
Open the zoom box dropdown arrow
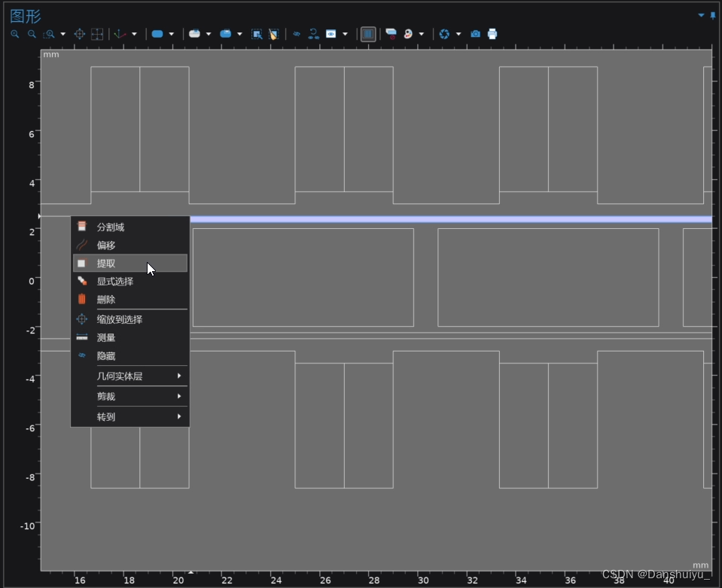coord(63,34)
